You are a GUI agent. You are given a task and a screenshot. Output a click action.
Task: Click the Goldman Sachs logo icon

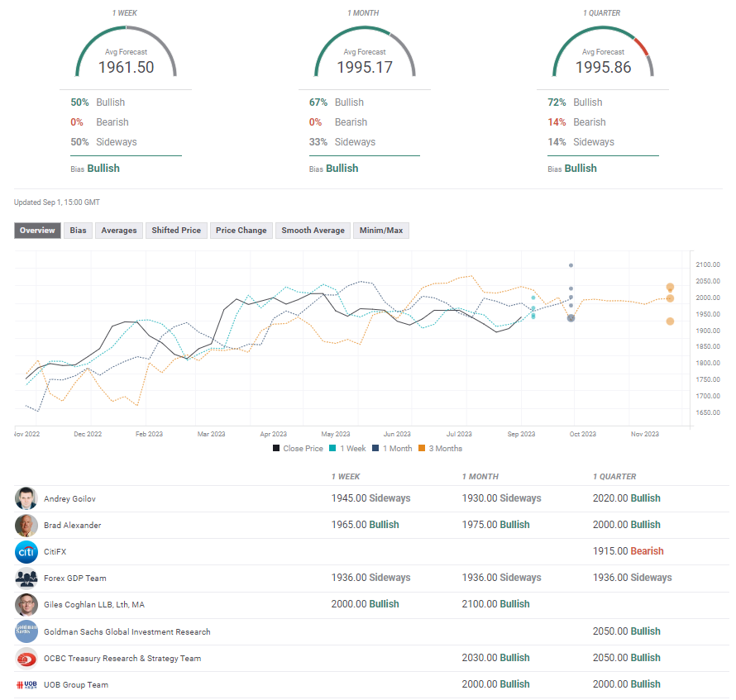26,631
